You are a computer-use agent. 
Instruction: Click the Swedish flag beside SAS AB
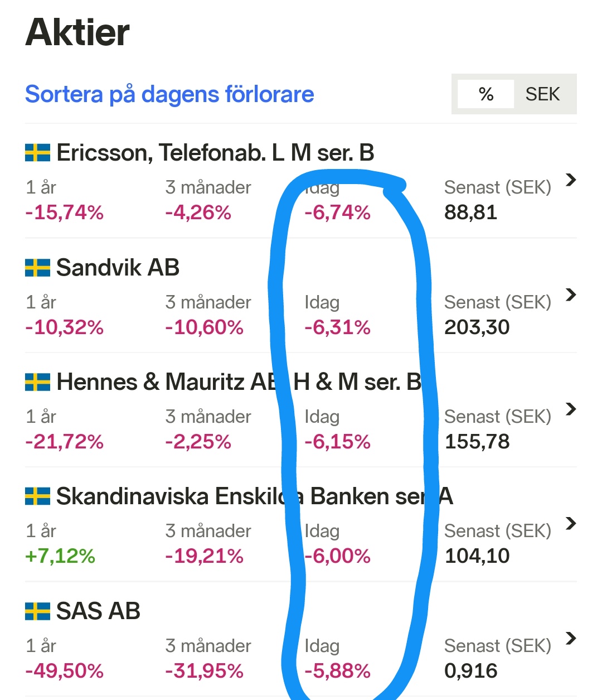click(x=37, y=611)
